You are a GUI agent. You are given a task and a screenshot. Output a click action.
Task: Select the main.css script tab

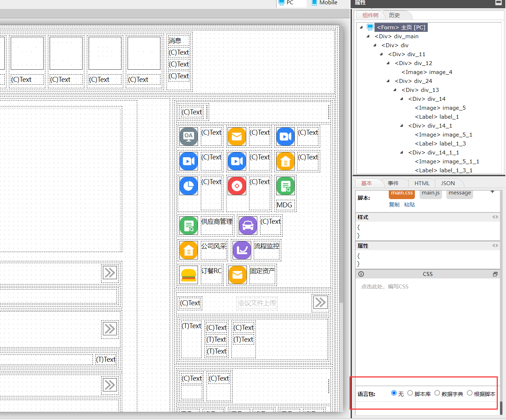click(402, 193)
